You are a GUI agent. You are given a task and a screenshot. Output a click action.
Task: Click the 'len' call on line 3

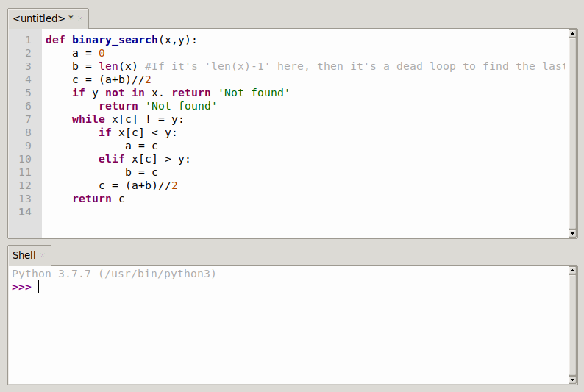coord(108,66)
